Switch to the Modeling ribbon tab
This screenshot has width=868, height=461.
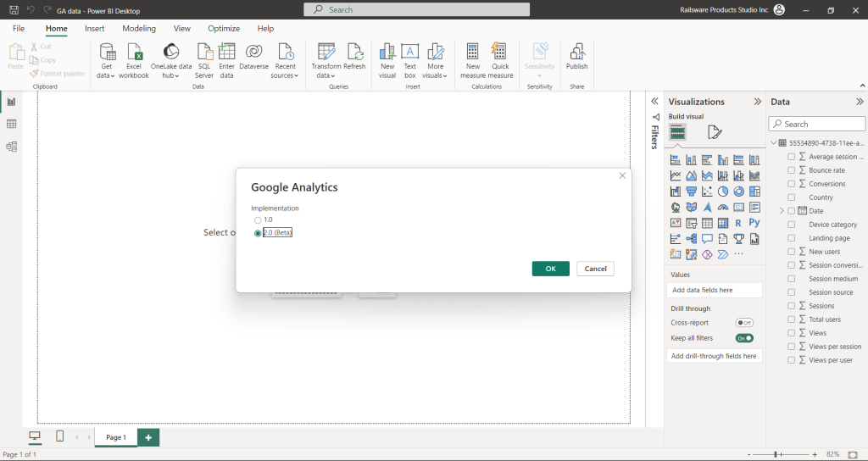(139, 28)
